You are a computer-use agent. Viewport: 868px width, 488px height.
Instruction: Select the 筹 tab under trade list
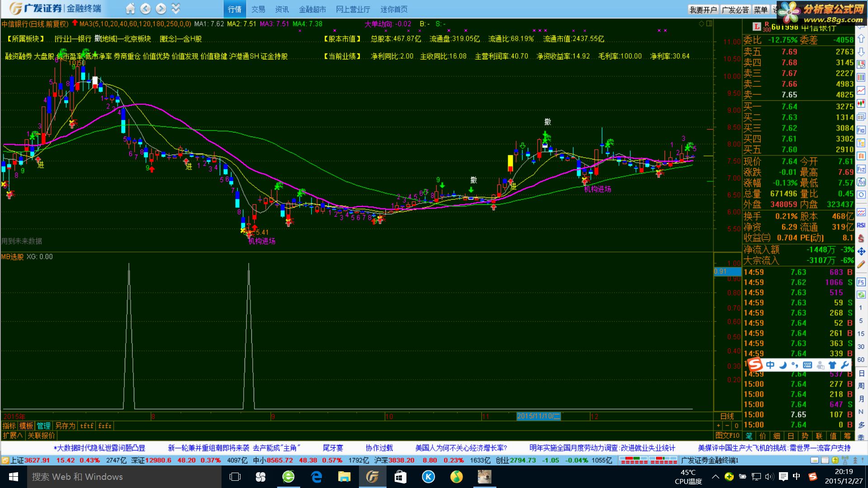847,436
